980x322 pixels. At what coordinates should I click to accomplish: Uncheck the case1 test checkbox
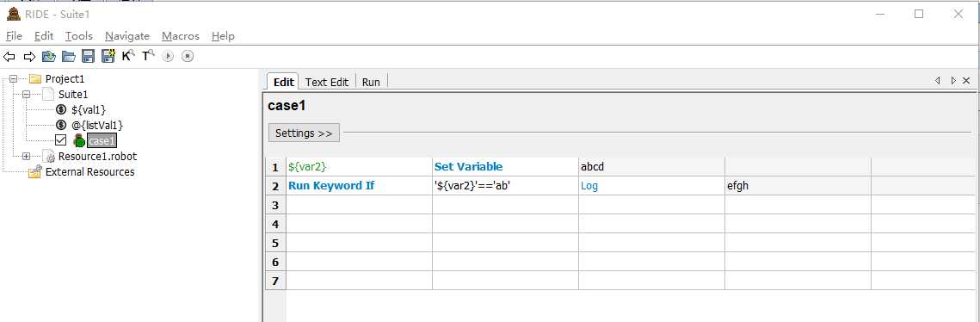[60, 140]
